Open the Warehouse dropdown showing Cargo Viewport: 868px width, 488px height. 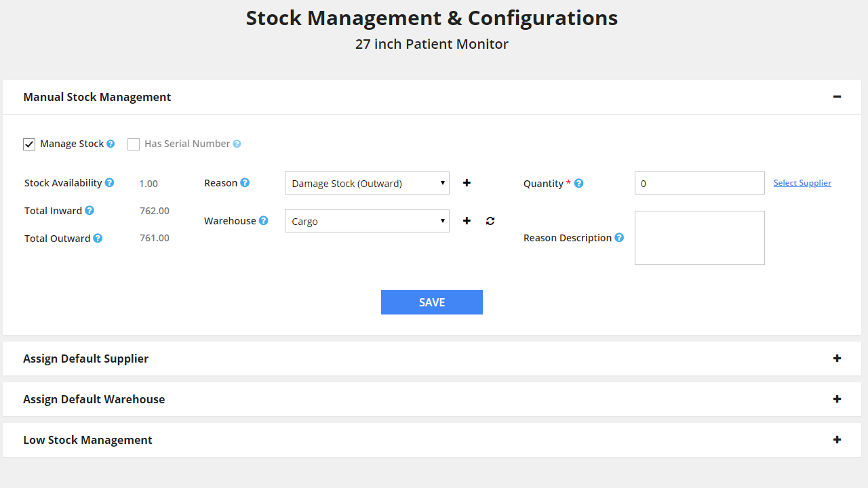367,221
